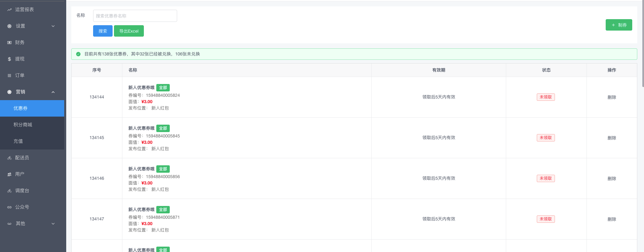The height and width of the screenshot is (252, 644).
Task: Delete coupon row 134145
Action: tap(612, 138)
